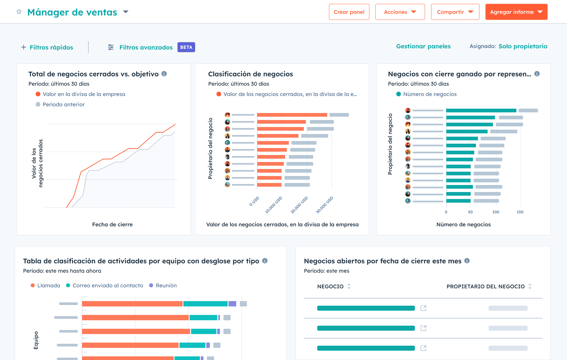
Task: Open the Mánager de ventas dashboard dropdown
Action: coord(125,12)
